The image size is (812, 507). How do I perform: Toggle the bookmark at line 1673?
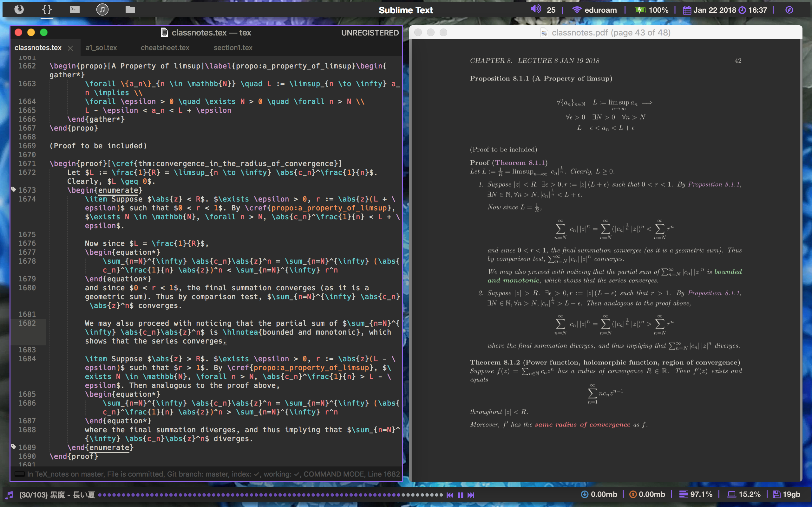coord(14,189)
